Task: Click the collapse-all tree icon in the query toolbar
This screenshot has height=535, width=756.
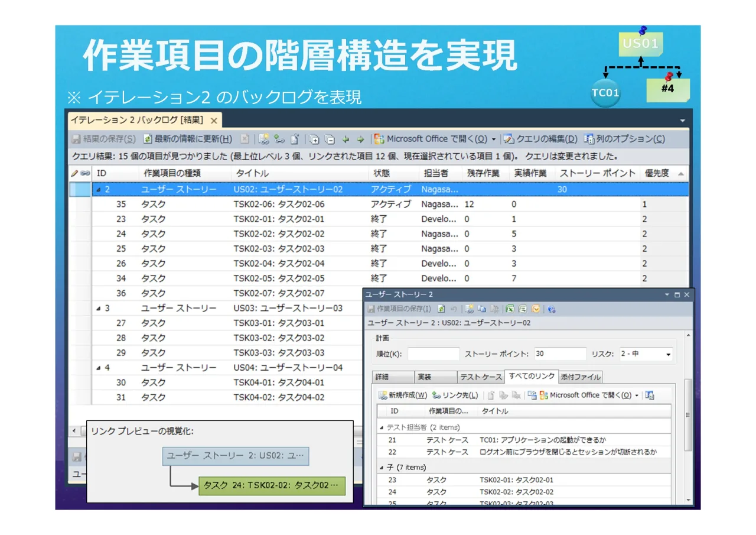Action: pos(330,140)
